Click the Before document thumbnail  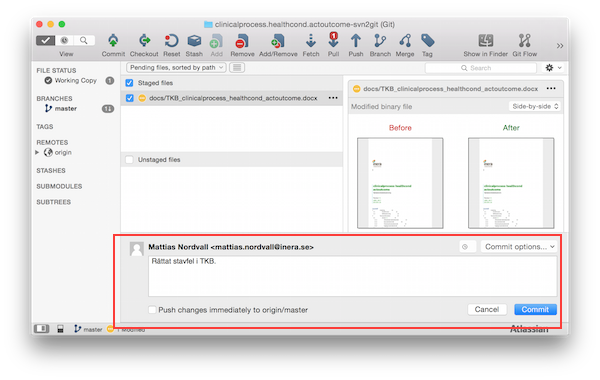click(400, 183)
